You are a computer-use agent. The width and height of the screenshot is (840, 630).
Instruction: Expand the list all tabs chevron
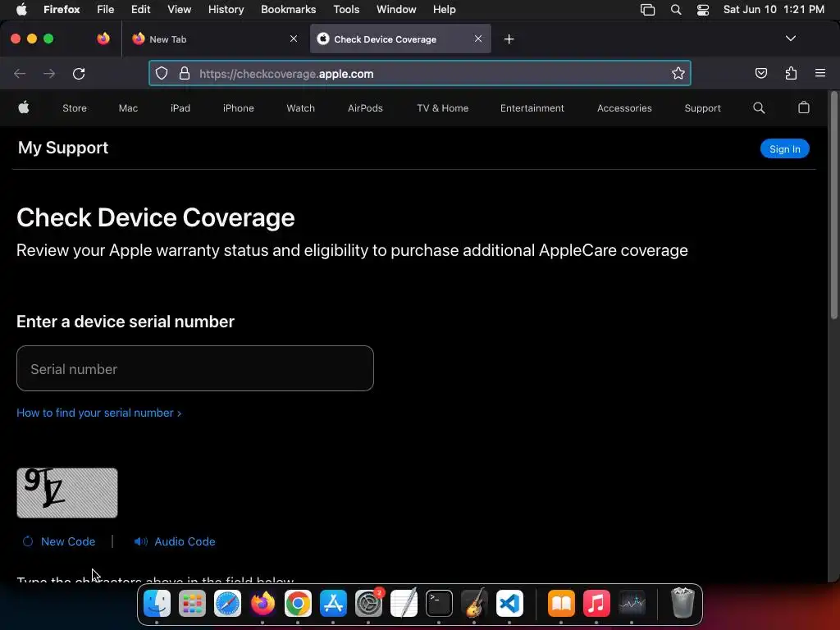(x=790, y=39)
